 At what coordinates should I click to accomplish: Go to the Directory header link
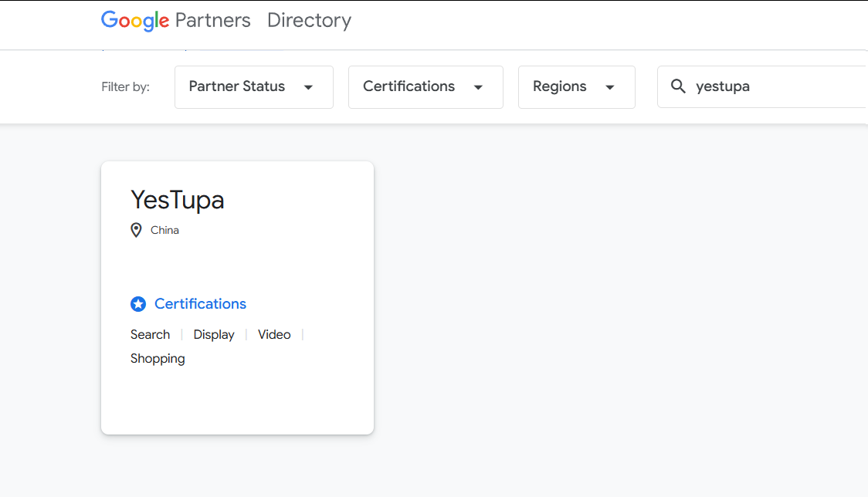(x=309, y=21)
